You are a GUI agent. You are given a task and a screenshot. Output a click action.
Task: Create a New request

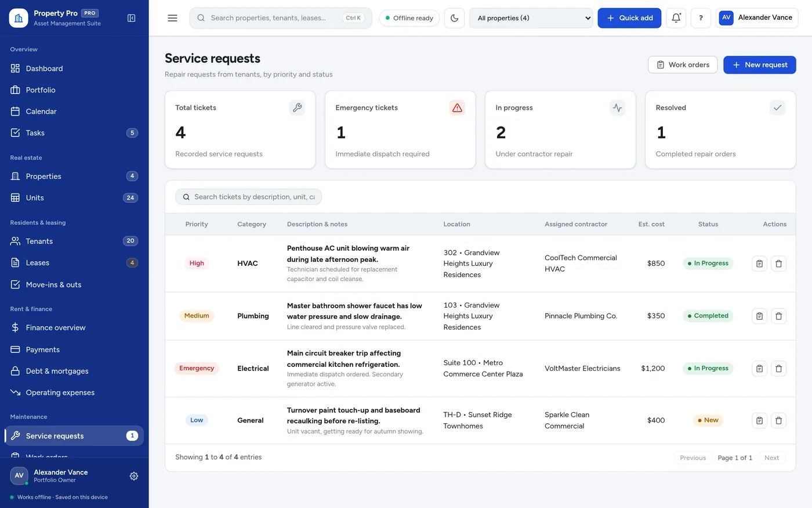coord(759,64)
